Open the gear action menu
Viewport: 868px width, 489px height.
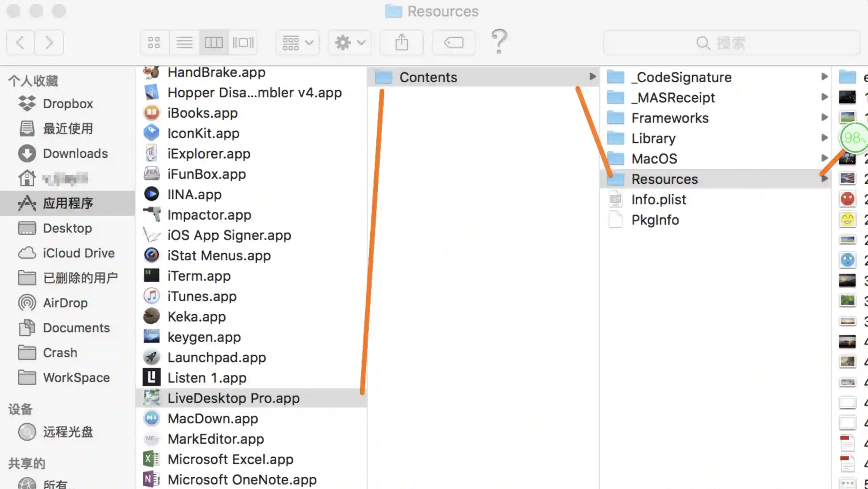[x=349, y=42]
